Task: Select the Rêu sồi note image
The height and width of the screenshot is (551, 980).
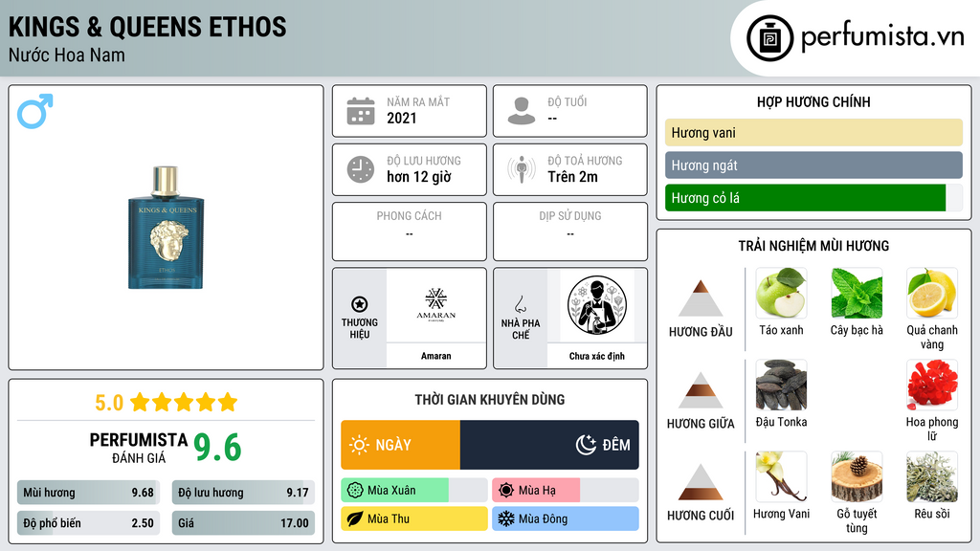Action: [932, 476]
